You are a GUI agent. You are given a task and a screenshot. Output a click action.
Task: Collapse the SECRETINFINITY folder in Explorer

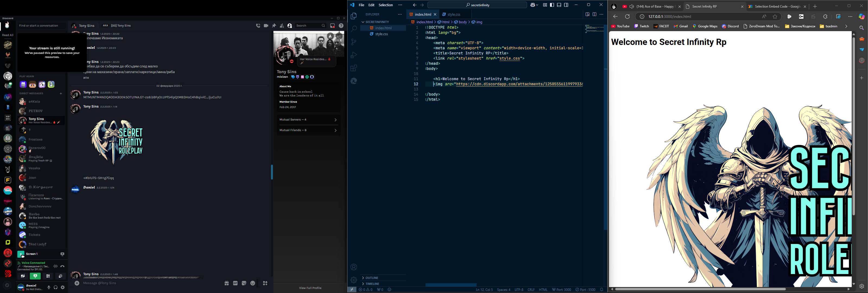click(383, 22)
